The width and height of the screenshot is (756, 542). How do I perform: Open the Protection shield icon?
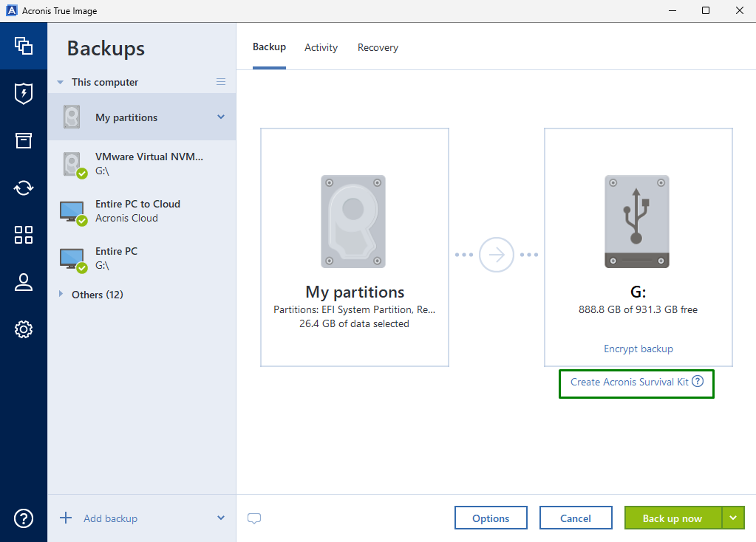24,94
